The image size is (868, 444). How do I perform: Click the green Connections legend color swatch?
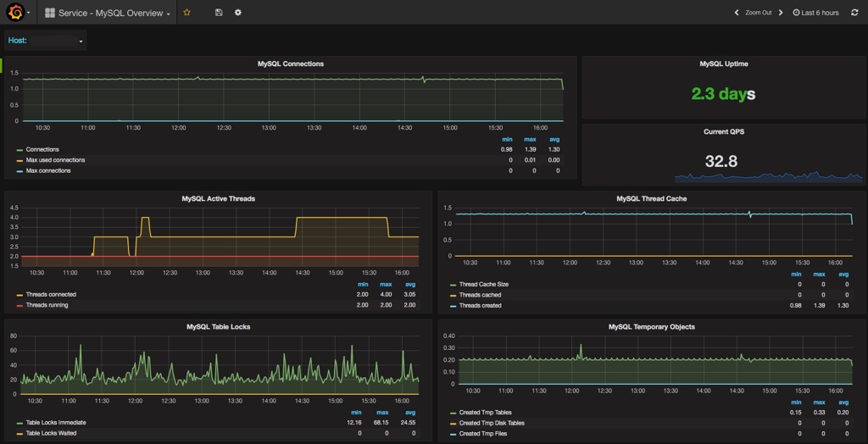[x=19, y=150]
